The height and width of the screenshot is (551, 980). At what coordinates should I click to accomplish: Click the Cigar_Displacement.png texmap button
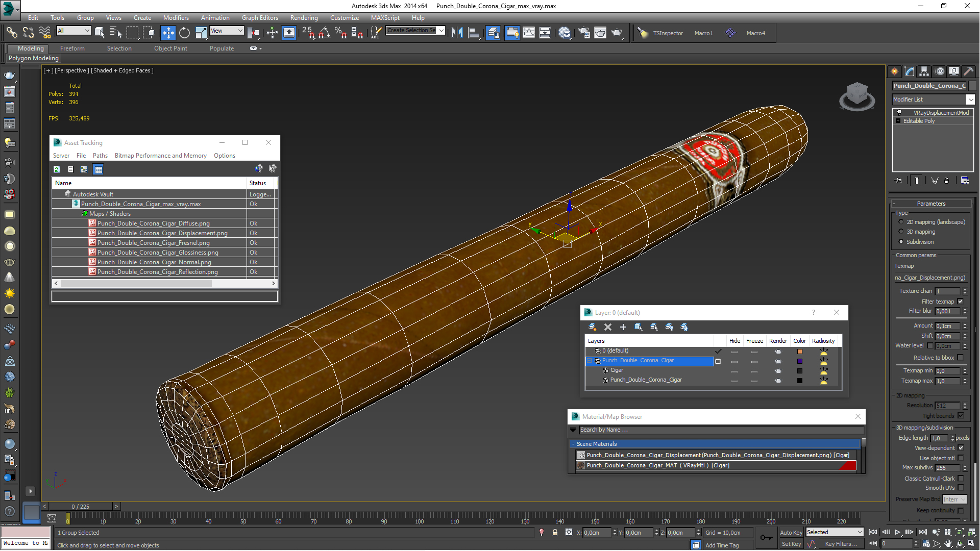930,278
